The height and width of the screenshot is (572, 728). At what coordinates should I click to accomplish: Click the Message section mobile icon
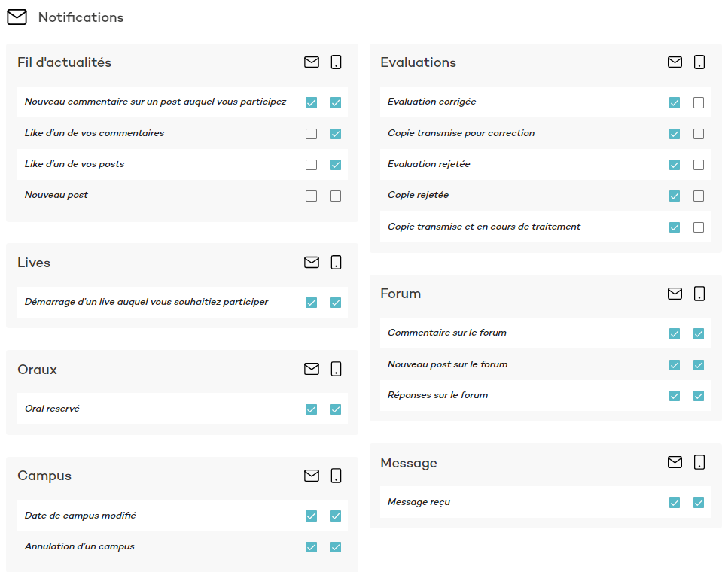[699, 462]
